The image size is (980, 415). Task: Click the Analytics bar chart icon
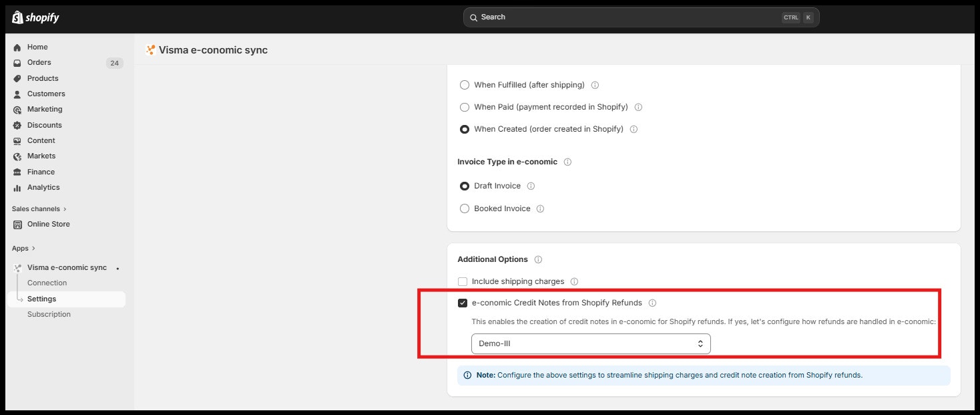tap(17, 188)
